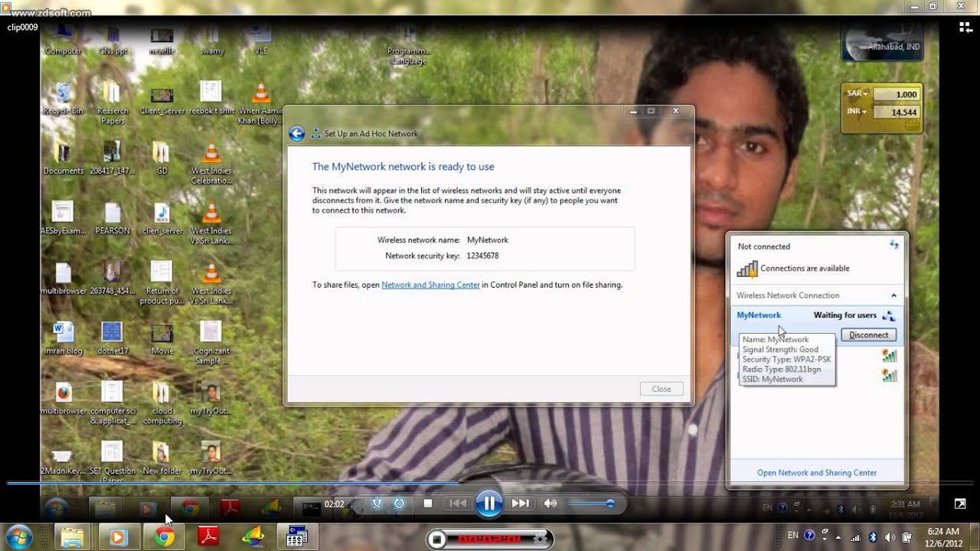Click the Bluetooth icon in the bottom system tray
This screenshot has height=551, width=980.
point(873,536)
